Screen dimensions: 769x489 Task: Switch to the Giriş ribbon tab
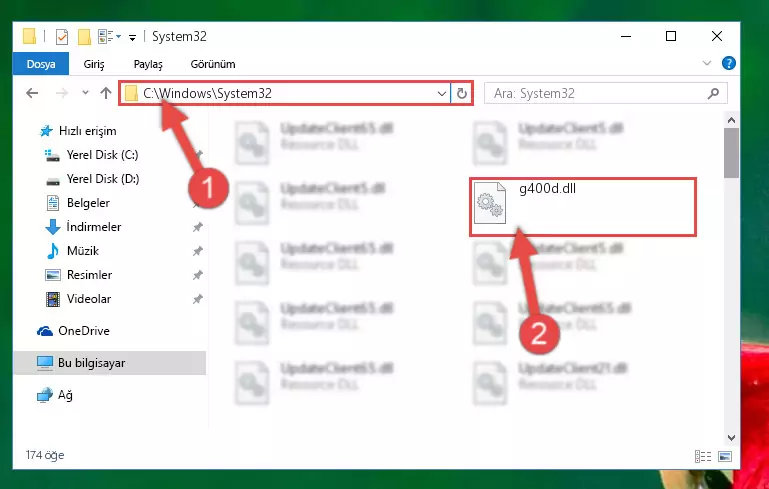click(x=94, y=64)
